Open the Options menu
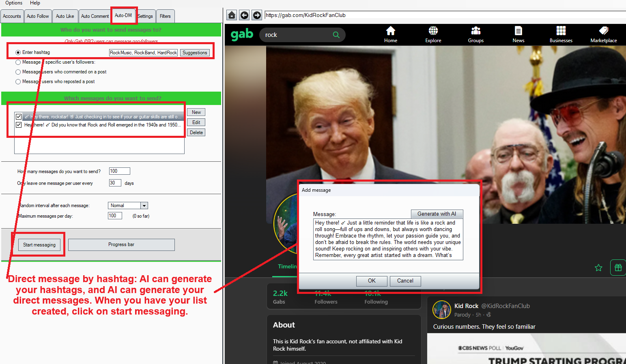Image resolution: width=626 pixels, height=364 pixels. (14, 3)
